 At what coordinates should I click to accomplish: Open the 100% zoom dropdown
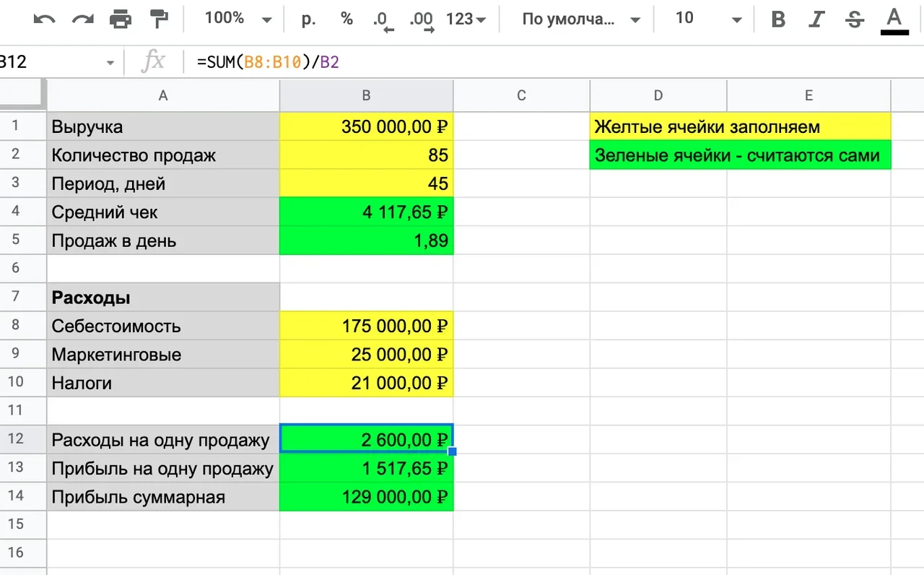[237, 20]
